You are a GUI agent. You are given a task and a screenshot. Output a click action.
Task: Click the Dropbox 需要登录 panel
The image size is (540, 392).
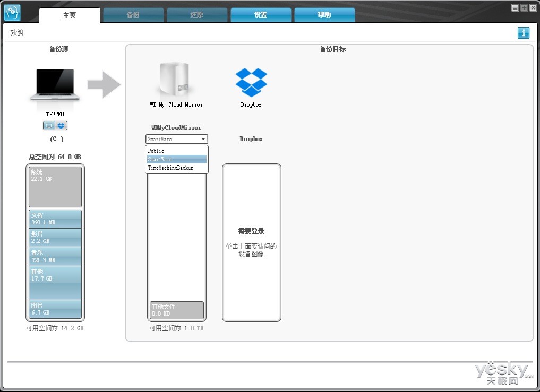coord(251,242)
